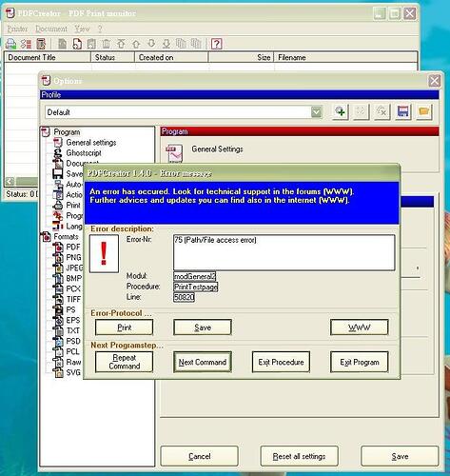Image resolution: width=450 pixels, height=476 pixels.
Task: Click the Error-Nr description text box
Action: [x=284, y=252]
